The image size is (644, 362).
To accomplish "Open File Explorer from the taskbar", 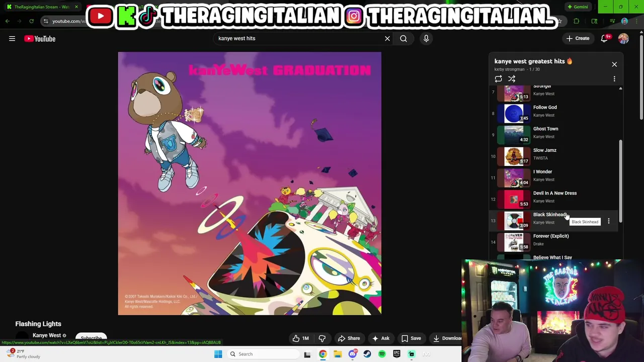I will [338, 354].
